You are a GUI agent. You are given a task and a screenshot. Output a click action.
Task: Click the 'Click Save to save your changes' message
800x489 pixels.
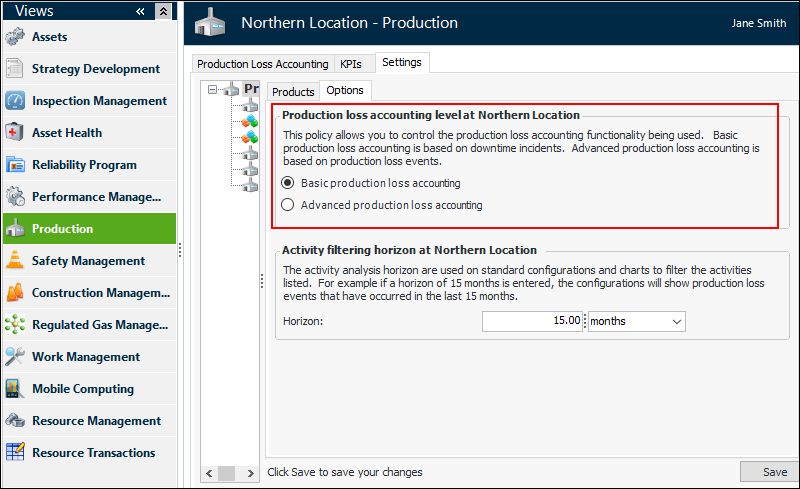[345, 472]
